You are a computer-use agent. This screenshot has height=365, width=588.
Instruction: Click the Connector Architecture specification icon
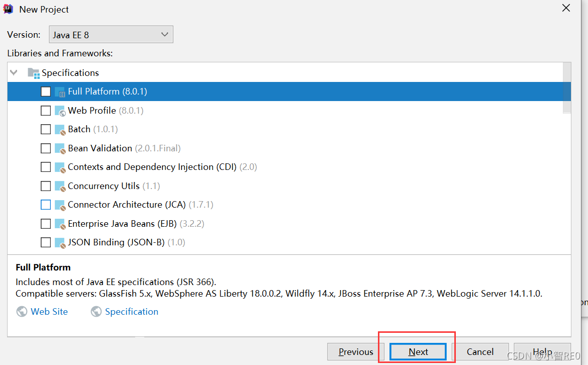[60, 205]
